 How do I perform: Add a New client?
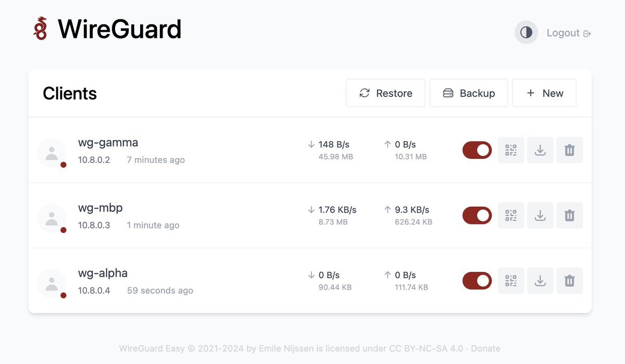pos(544,93)
